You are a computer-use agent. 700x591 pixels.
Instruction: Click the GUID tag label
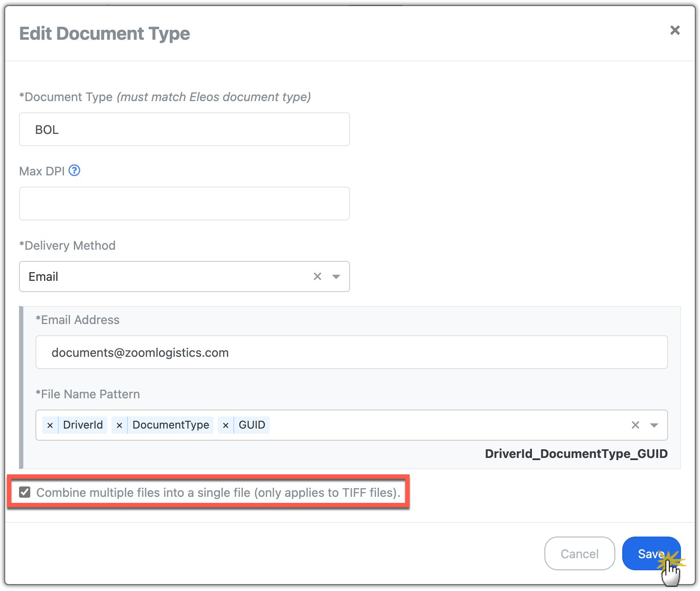pos(252,425)
